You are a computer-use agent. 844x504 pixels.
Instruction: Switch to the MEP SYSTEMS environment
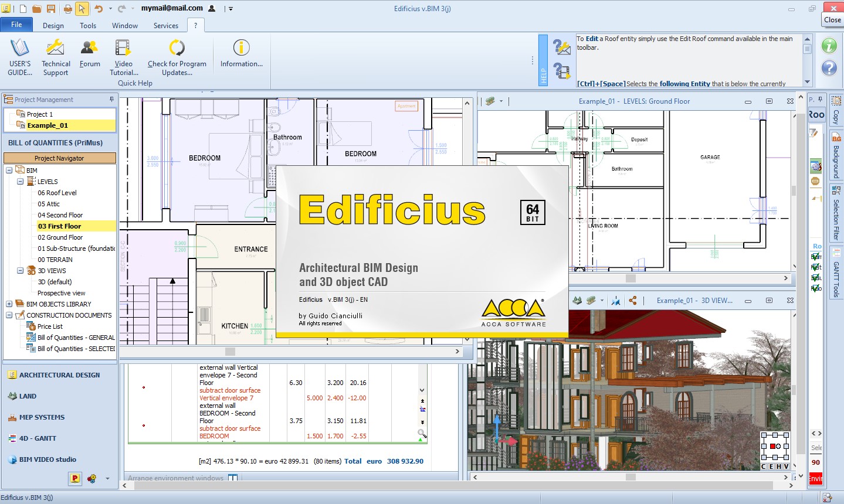point(36,417)
